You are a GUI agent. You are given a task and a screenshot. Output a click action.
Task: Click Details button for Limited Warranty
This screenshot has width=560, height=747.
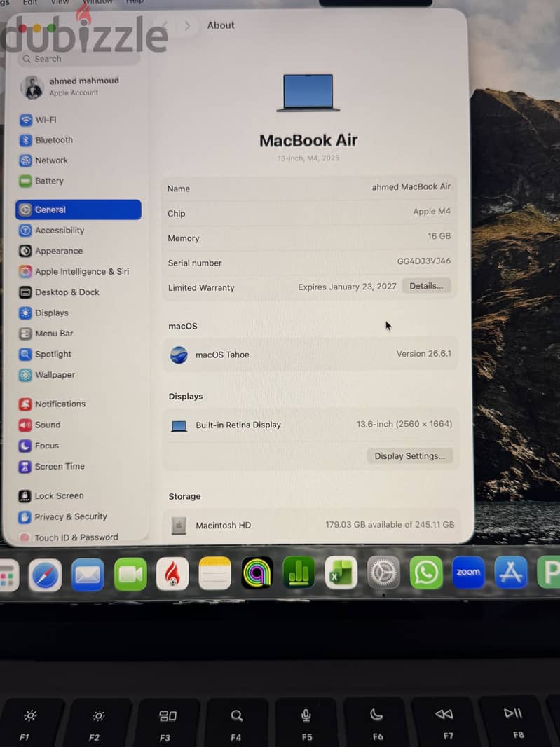tap(426, 286)
